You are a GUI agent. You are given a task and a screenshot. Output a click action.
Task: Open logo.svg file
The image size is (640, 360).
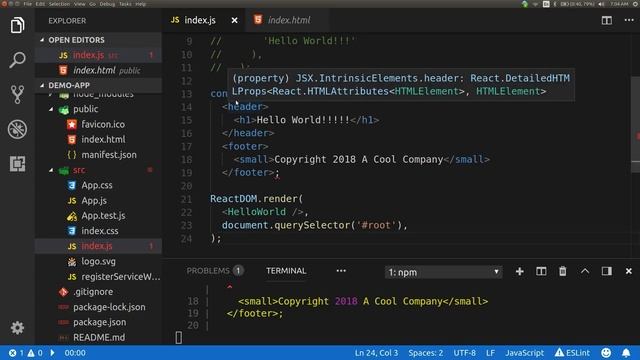click(x=98, y=261)
